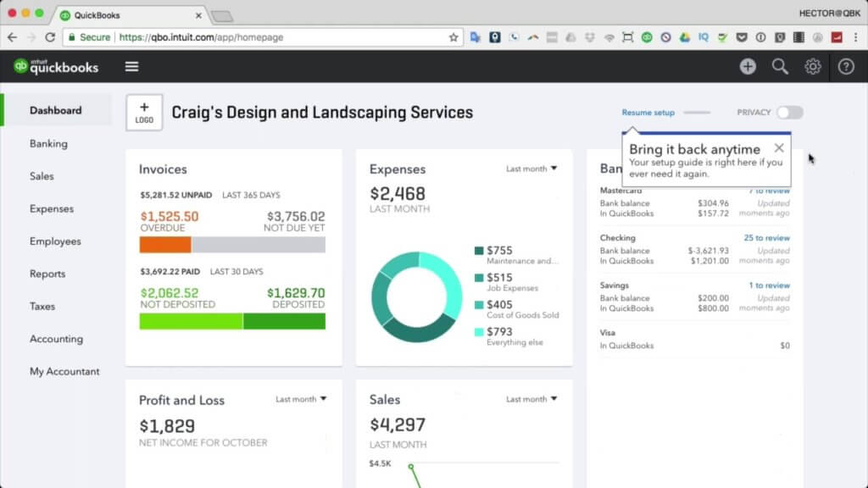Click the $755 Maintenance legend swatch
The image size is (868, 488).
pyautogui.click(x=479, y=251)
